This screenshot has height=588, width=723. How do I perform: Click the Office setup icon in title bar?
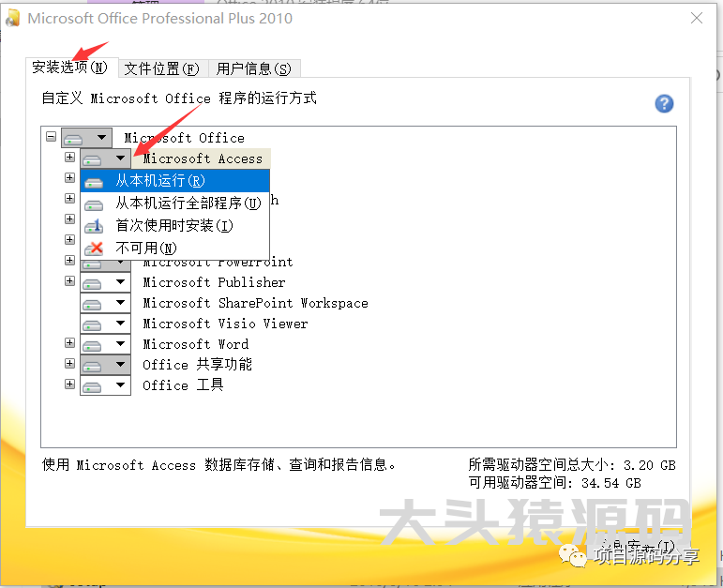pyautogui.click(x=13, y=18)
